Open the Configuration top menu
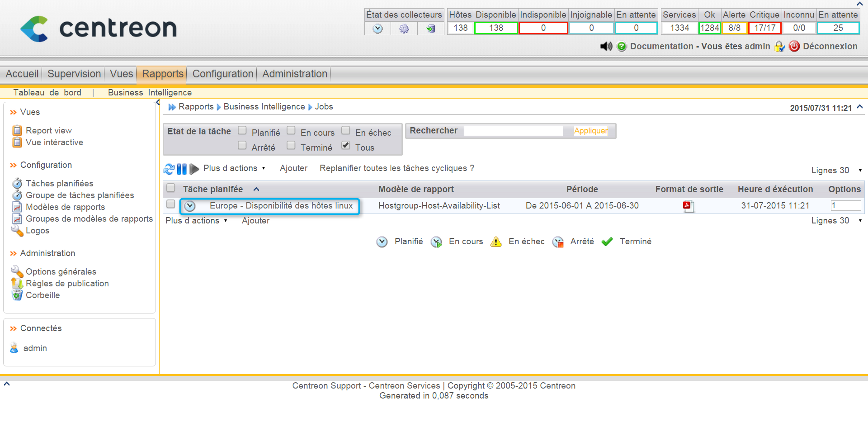The image size is (868, 432). click(x=223, y=74)
